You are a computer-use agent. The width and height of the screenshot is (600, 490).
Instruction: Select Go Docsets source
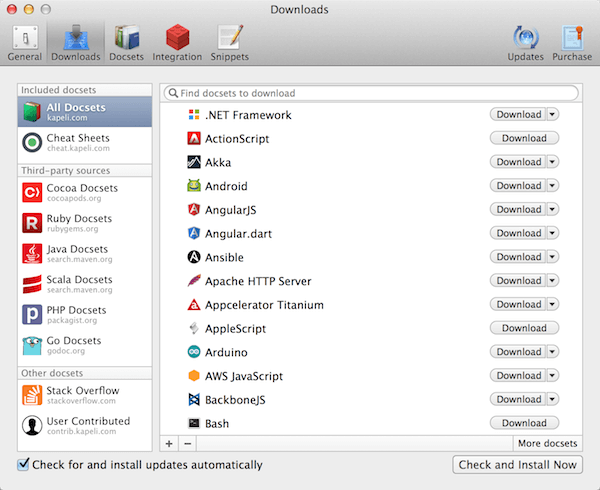pyautogui.click(x=85, y=345)
